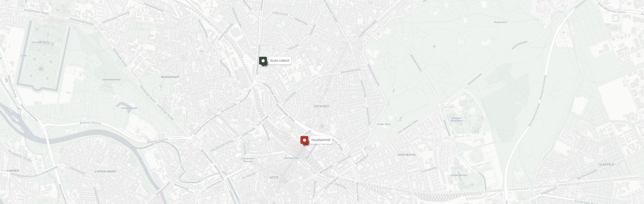Click the OSTSTADT district label

[321, 106]
